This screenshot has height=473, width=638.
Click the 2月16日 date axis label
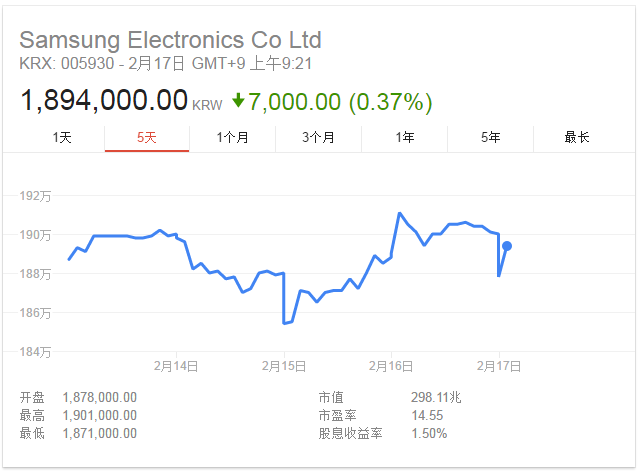pos(391,366)
